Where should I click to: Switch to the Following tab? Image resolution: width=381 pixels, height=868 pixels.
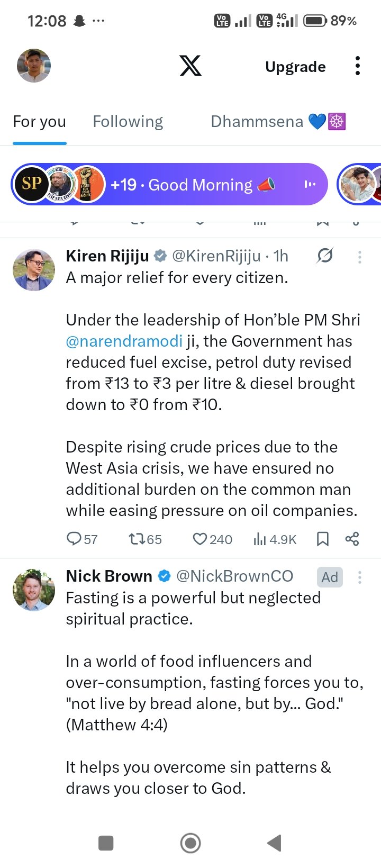tap(128, 122)
